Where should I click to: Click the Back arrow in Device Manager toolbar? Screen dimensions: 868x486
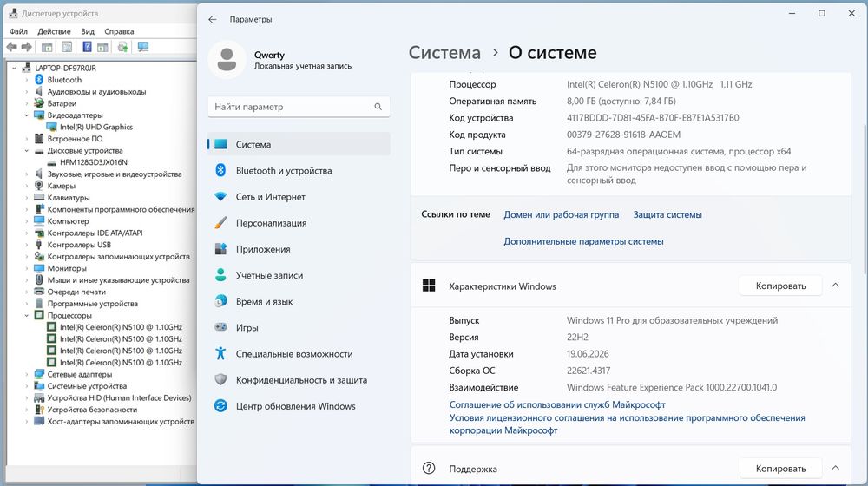click(11, 47)
